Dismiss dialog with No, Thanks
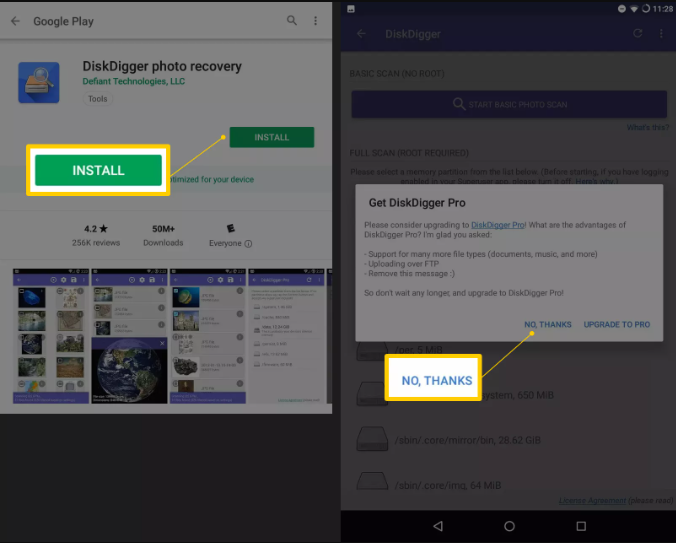The width and height of the screenshot is (676, 543). (548, 325)
